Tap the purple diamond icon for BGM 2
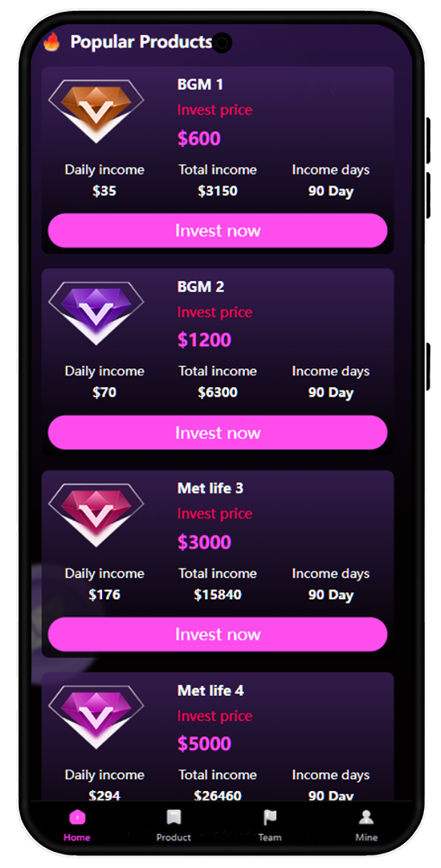The image size is (441, 868). pyautogui.click(x=96, y=312)
